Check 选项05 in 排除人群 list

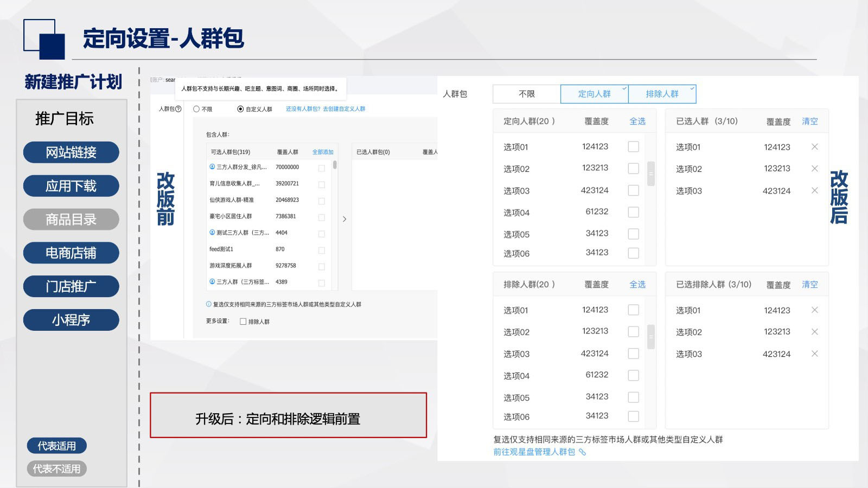(633, 397)
